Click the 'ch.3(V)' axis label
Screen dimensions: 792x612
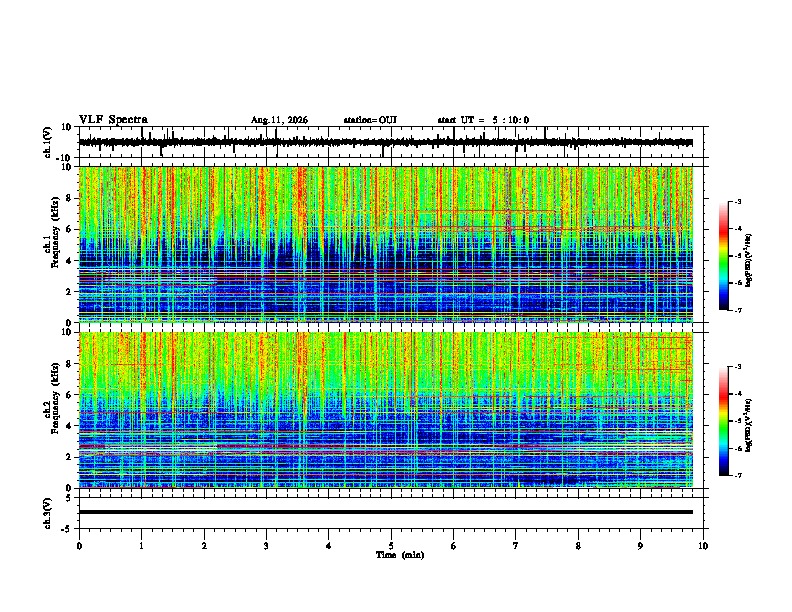coord(47,514)
